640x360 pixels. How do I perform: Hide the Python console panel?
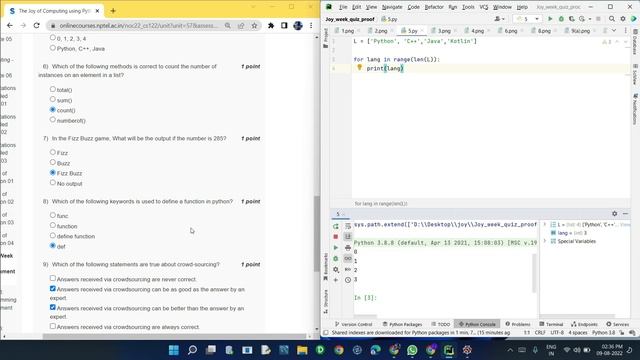[x=625, y=213]
